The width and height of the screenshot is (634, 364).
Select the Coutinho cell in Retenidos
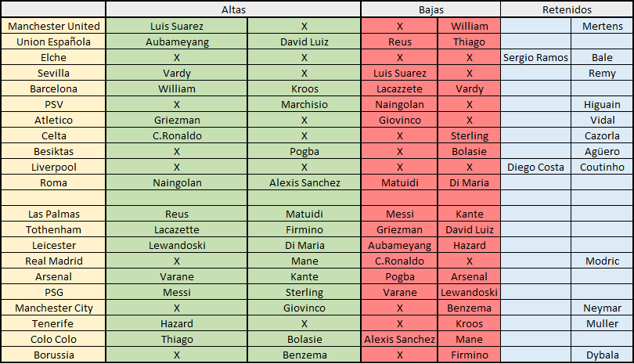[602, 167]
